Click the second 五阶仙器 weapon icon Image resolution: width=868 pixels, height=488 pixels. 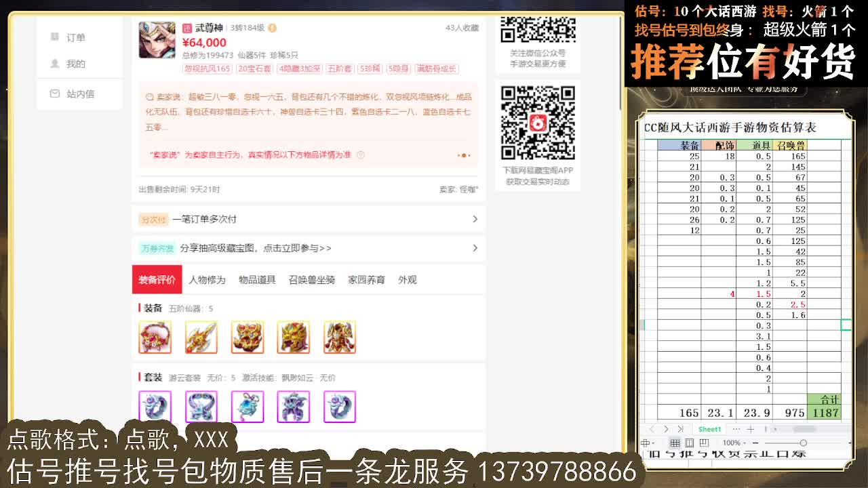(201, 337)
